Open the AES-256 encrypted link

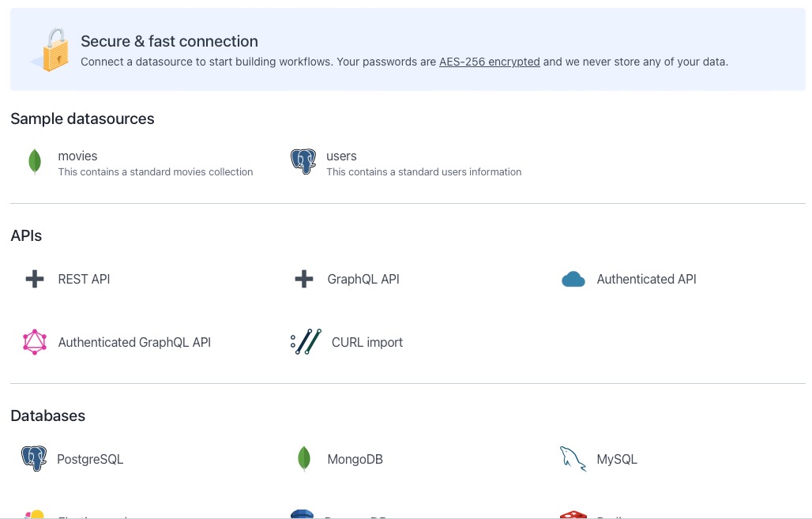pyautogui.click(x=489, y=62)
